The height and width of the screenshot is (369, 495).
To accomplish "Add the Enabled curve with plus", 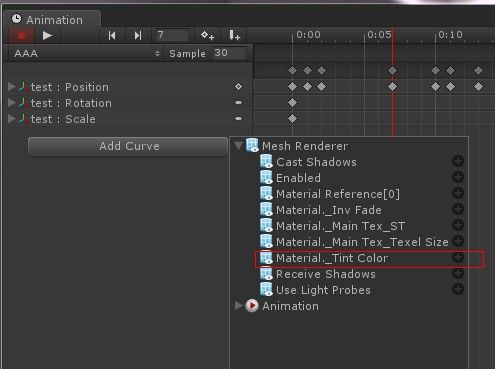I will (458, 177).
